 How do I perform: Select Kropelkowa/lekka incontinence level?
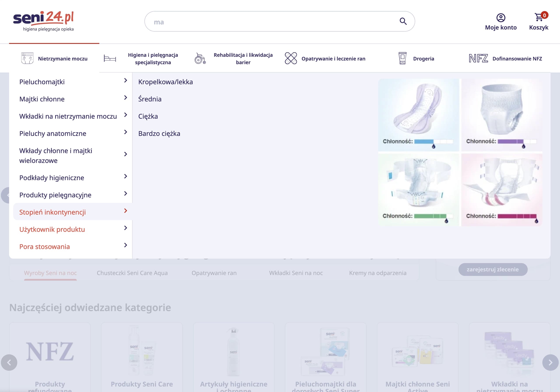(166, 82)
